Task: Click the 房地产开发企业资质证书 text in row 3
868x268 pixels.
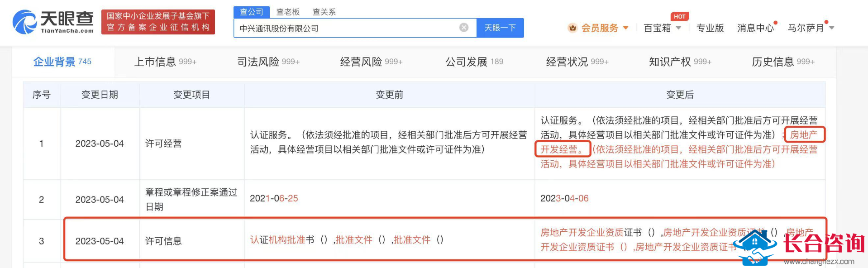Action: point(591,233)
